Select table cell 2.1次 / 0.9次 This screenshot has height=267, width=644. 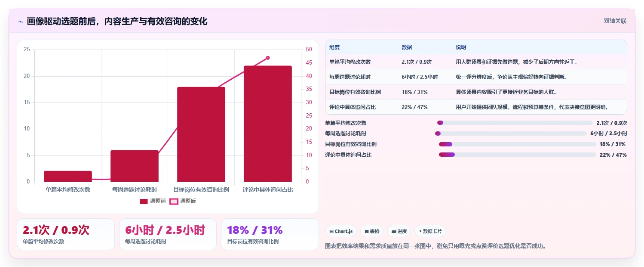click(417, 62)
